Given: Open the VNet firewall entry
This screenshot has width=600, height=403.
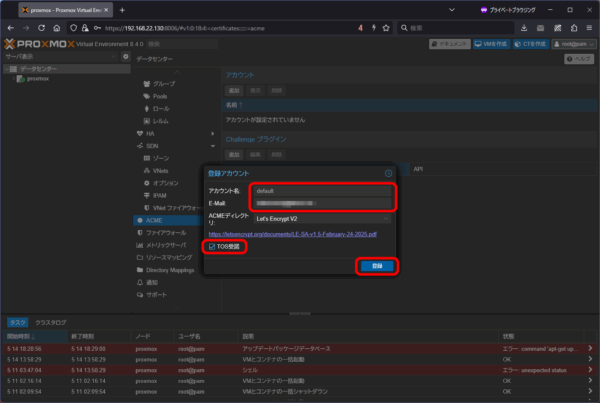Looking at the screenshot, I should coord(172,208).
